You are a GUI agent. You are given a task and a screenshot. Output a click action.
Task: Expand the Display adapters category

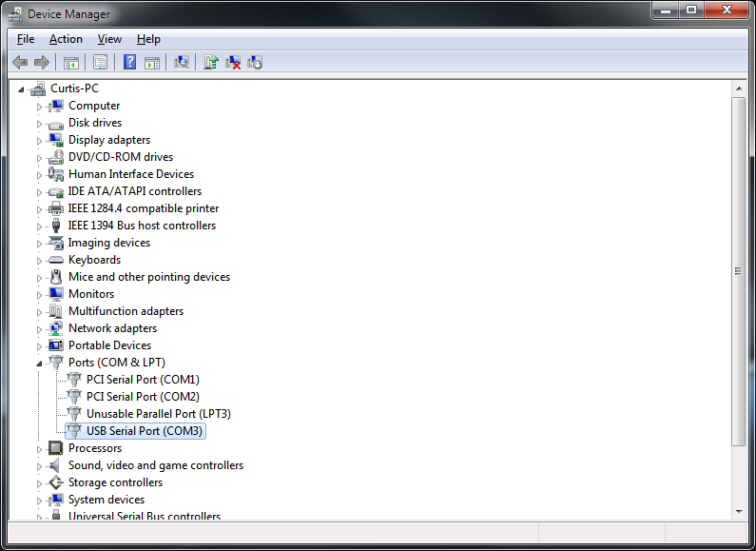click(x=40, y=140)
